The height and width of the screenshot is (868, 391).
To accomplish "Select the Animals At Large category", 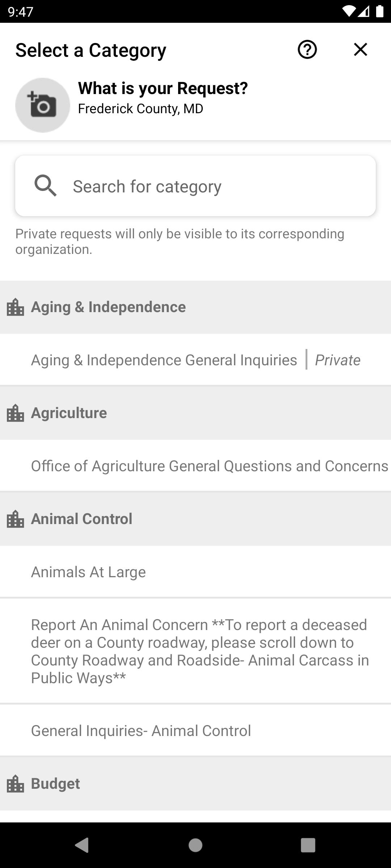I will 89,572.
